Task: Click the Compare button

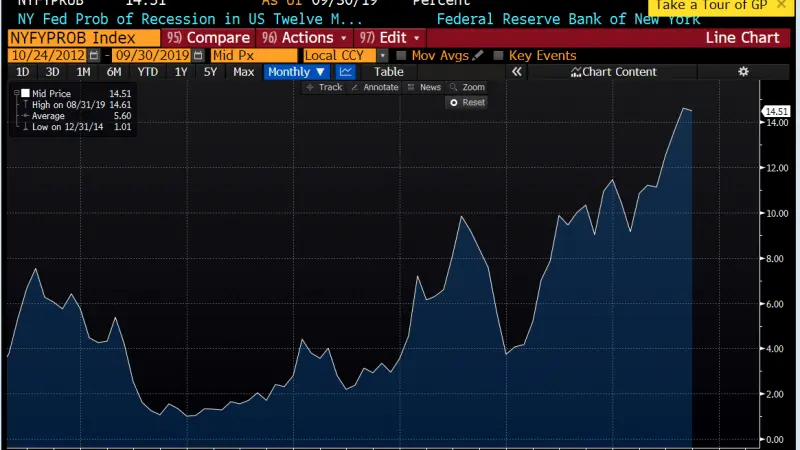Action: [x=208, y=38]
